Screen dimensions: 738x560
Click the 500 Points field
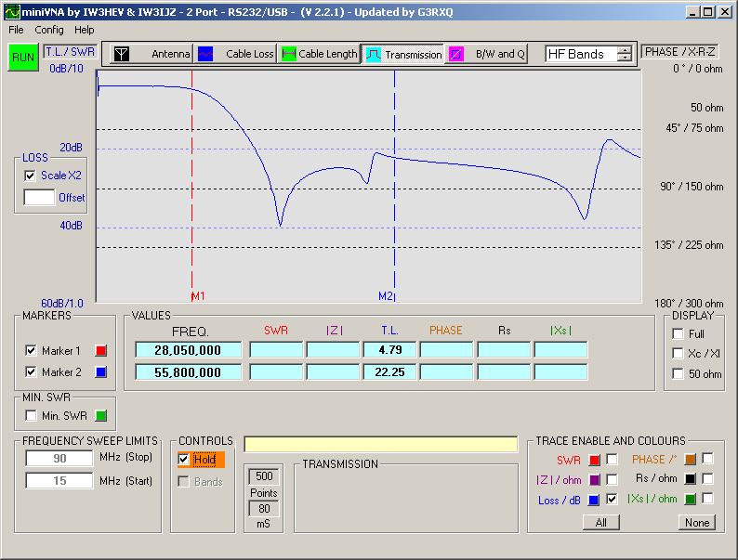264,476
